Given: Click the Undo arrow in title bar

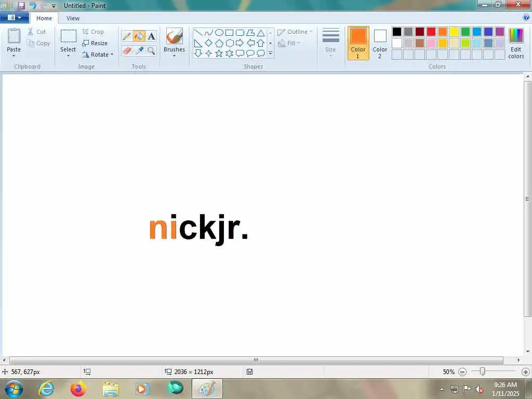Looking at the screenshot, I should click(33, 5).
